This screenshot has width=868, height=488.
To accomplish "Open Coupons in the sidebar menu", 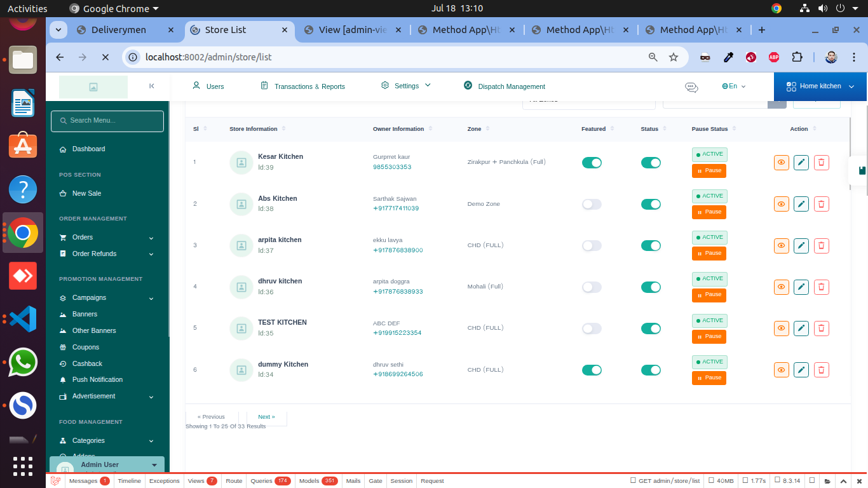I will tap(86, 347).
